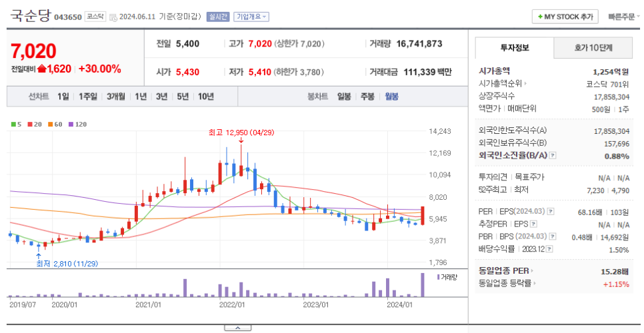
Task: Click the calendar clock icon beside the date
Action: pyautogui.click(x=113, y=17)
